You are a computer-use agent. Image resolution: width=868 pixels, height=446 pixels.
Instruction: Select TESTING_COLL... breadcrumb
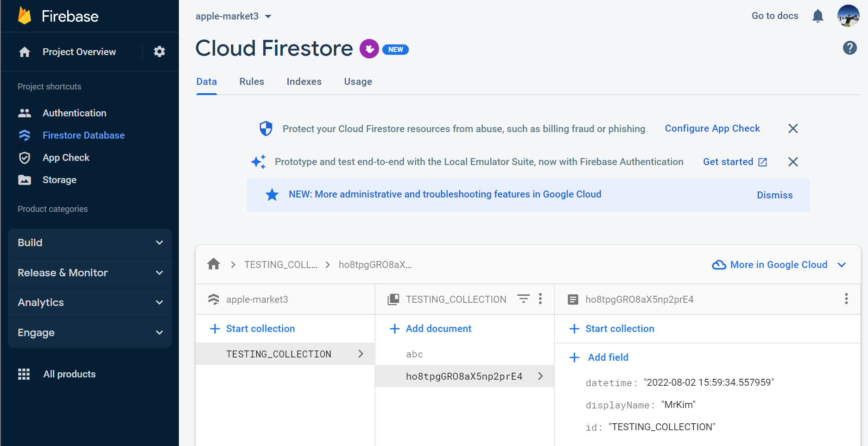tap(281, 265)
